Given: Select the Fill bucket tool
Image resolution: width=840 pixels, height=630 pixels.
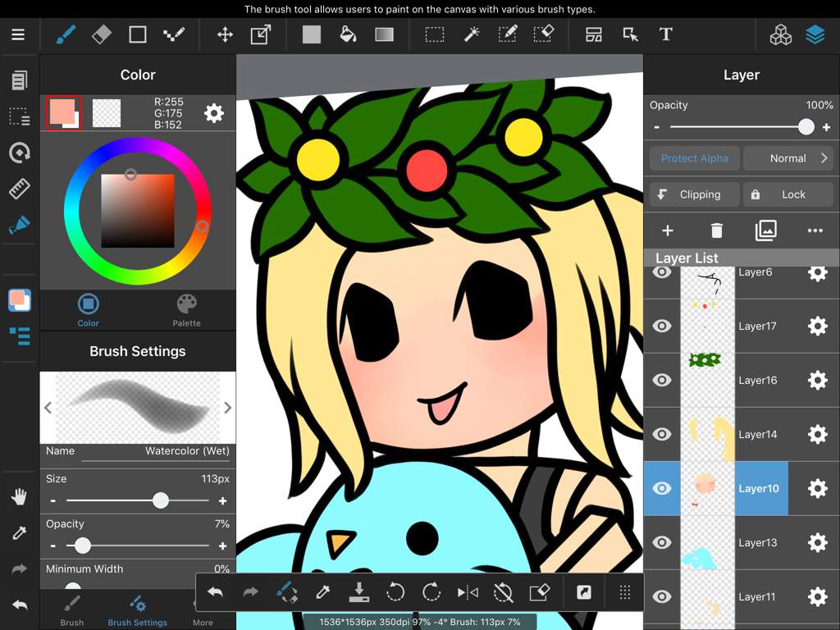Looking at the screenshot, I should pos(349,34).
